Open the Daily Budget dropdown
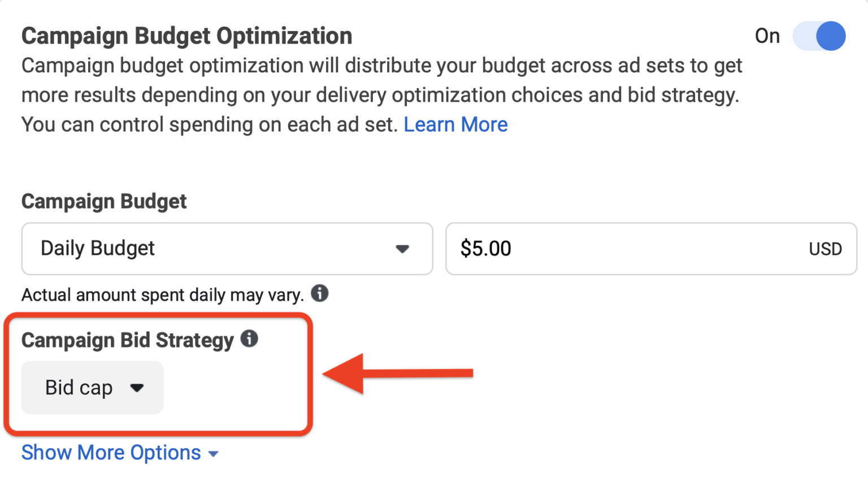The image size is (868, 495). pyautogui.click(x=226, y=249)
